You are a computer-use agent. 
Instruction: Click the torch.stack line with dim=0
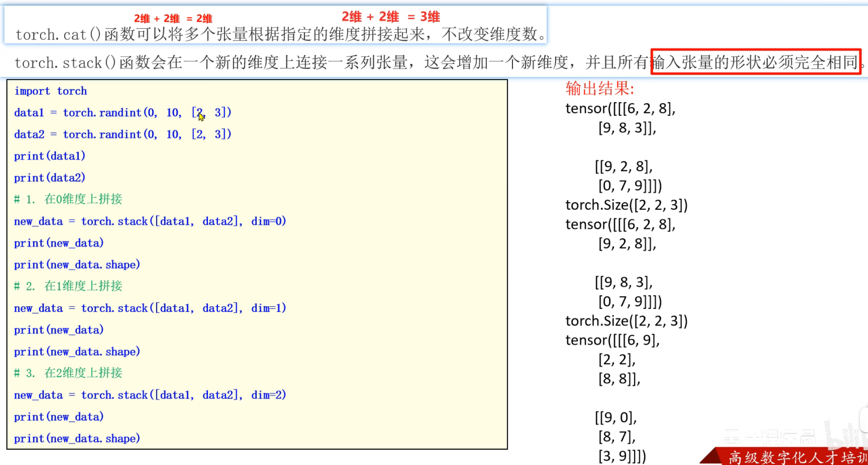[150, 221]
